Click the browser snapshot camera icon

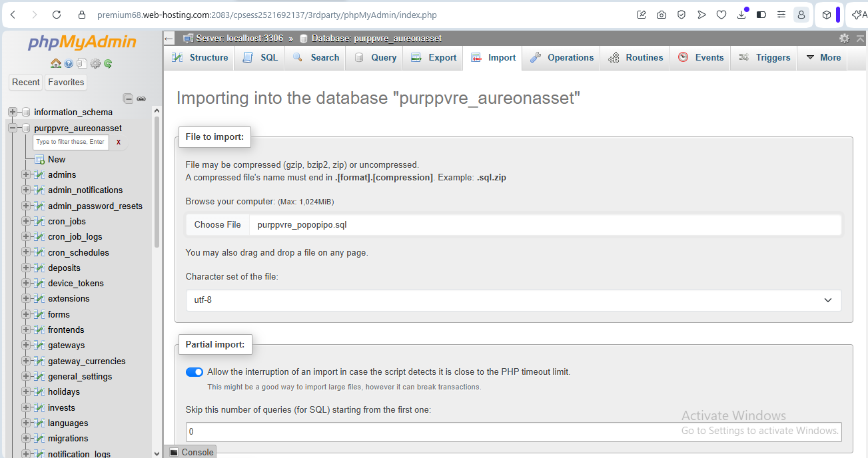[661, 15]
